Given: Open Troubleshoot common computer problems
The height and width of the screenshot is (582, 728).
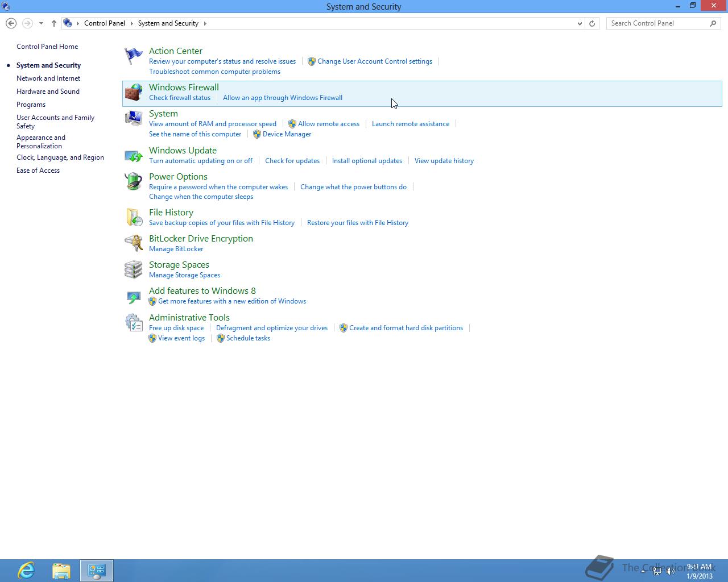Looking at the screenshot, I should point(214,72).
